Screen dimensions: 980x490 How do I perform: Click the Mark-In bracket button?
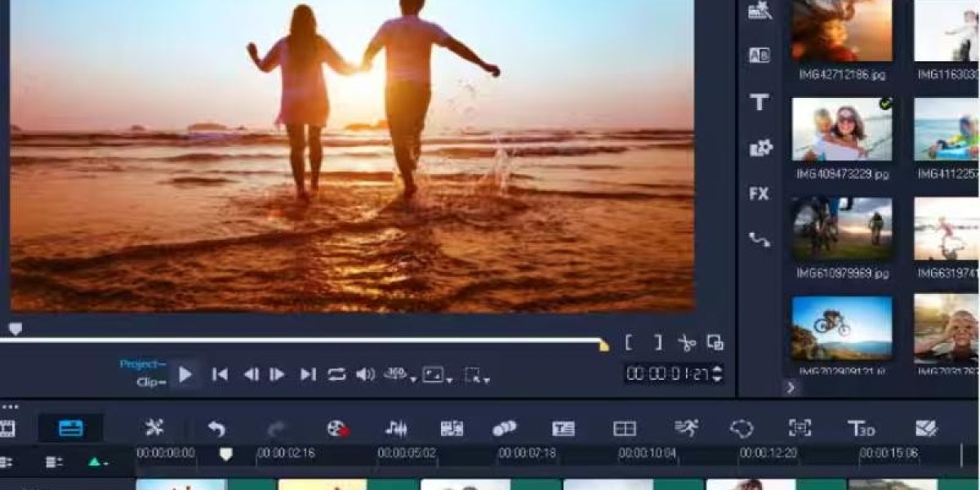[x=629, y=341]
